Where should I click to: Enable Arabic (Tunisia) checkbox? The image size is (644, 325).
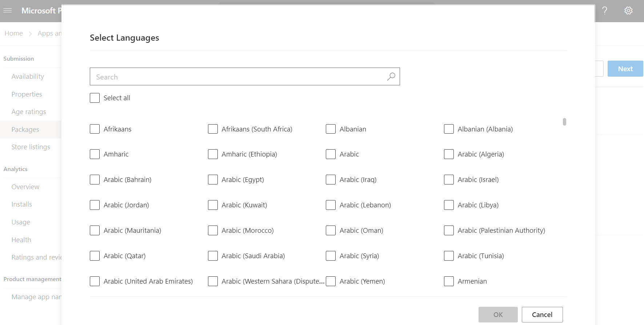449,256
